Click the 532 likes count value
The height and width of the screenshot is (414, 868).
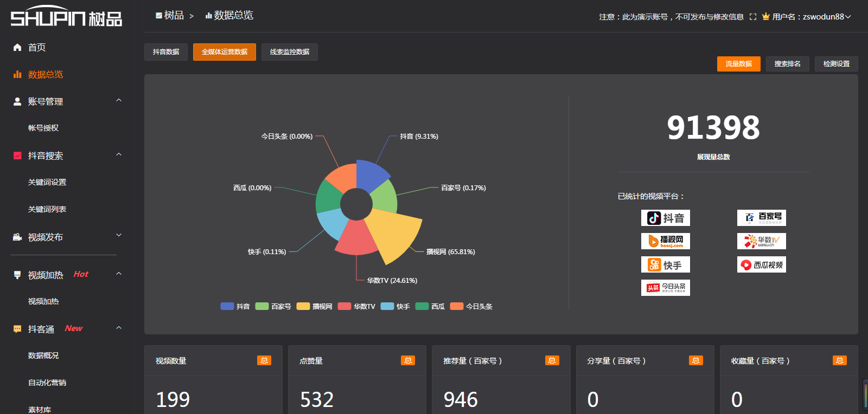pos(317,400)
